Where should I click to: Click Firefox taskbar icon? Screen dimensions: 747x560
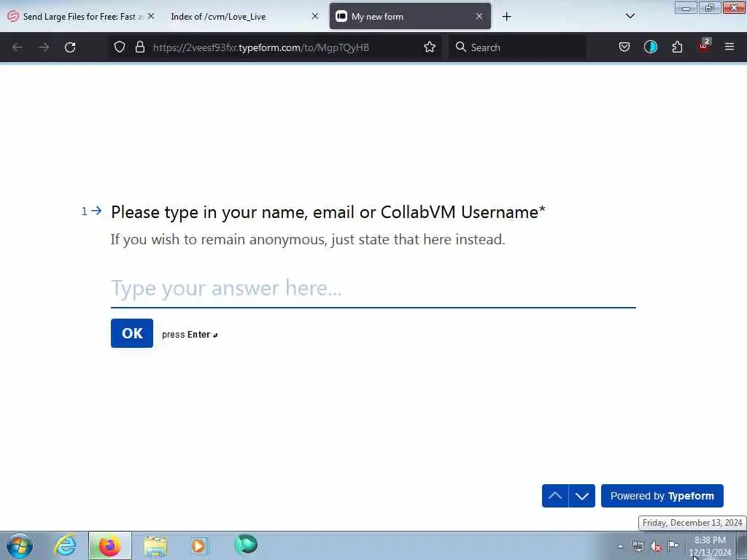coord(109,545)
